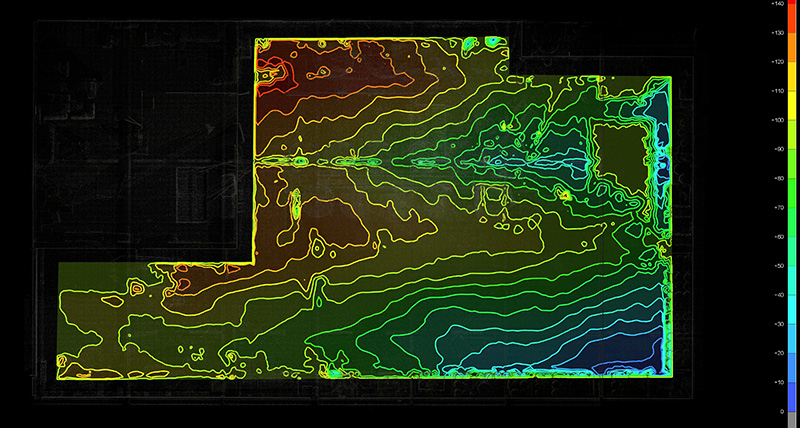Select the cyan swatch near +30
Viewport: 800px width, 428px height.
coord(792,325)
